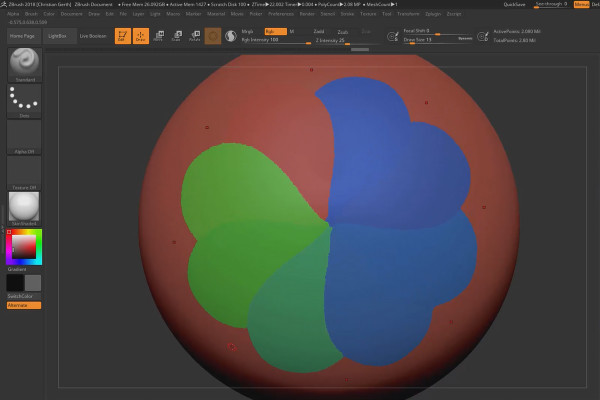Click the QuickSave button

[x=514, y=5]
